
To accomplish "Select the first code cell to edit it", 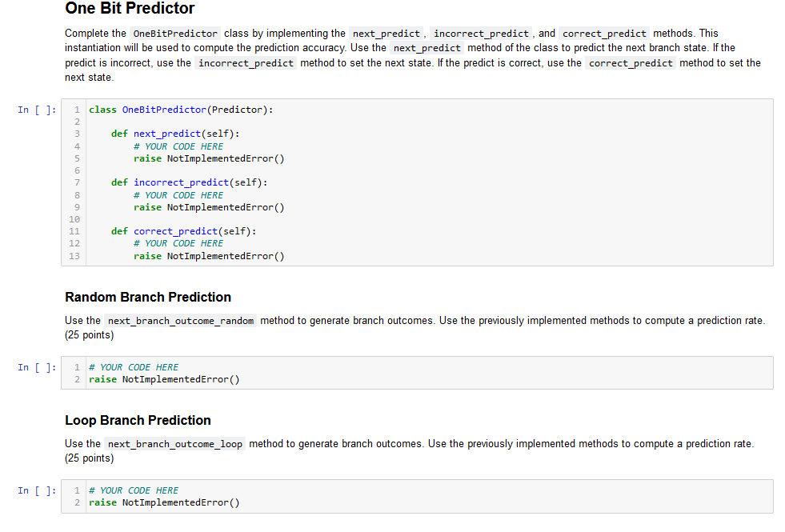I will pyautogui.click(x=400, y=182).
